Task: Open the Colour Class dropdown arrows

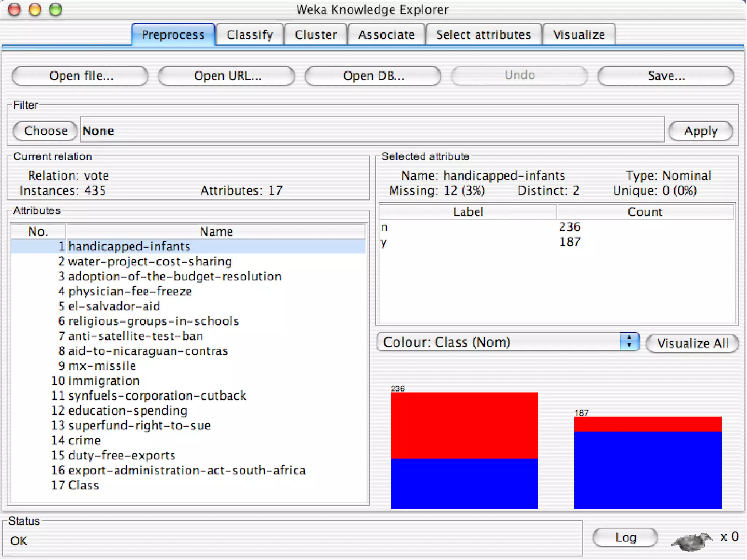Action: pos(629,342)
